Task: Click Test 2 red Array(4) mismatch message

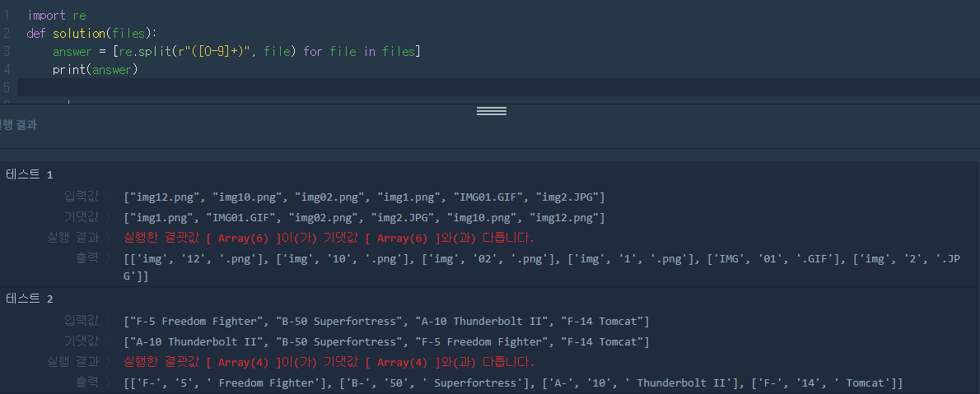Action: point(329,363)
